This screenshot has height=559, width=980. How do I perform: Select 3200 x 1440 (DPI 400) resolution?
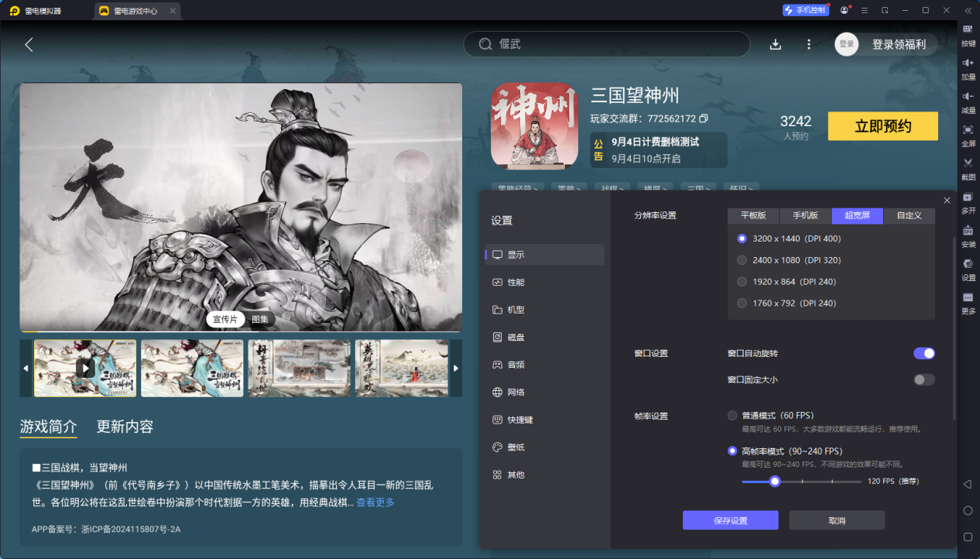[x=742, y=238]
